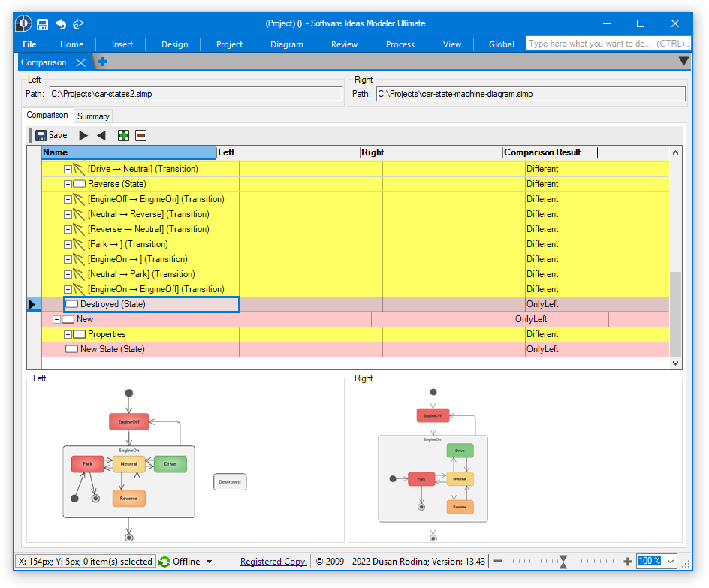Open the Process ribbon tab
709x588 pixels.
tap(400, 44)
